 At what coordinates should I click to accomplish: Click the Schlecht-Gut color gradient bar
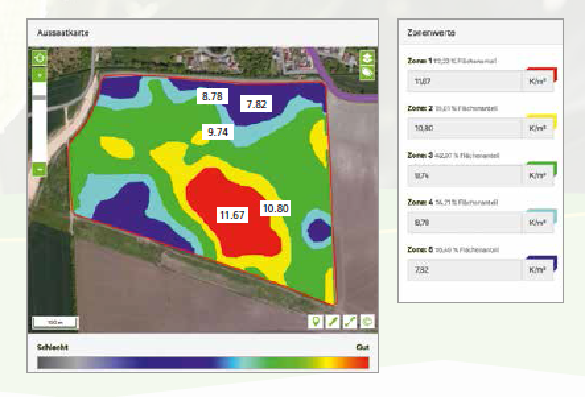pos(203,363)
